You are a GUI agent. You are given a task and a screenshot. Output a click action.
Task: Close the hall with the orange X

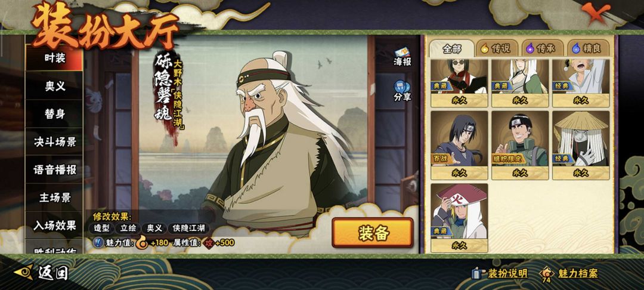596,13
